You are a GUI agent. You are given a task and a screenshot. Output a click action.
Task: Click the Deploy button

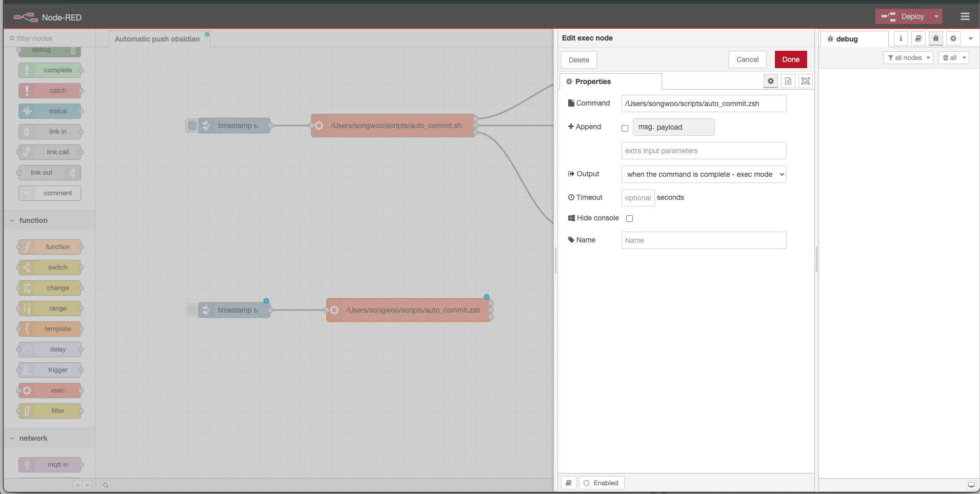(x=903, y=16)
